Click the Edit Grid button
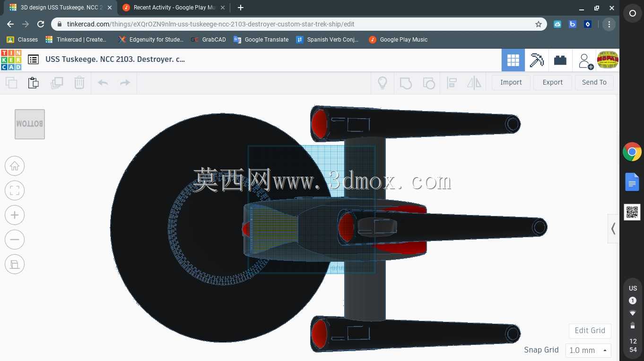This screenshot has height=361, width=644. (x=590, y=330)
